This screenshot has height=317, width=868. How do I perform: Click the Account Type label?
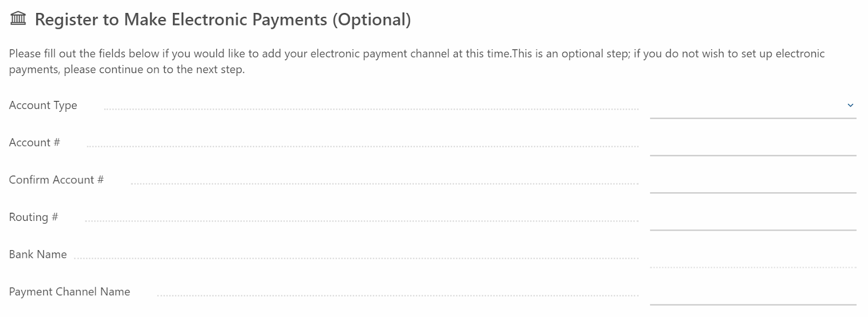[x=43, y=105]
